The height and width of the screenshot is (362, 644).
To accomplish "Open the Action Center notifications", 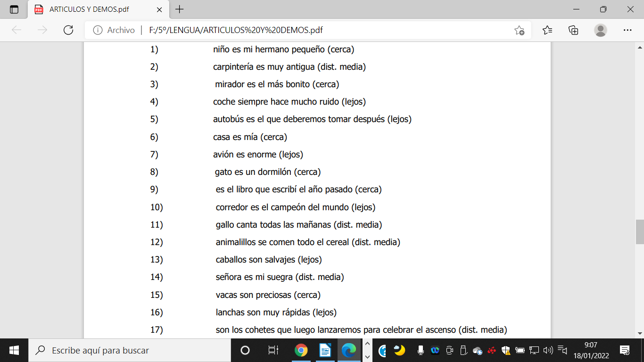I will coord(625,350).
